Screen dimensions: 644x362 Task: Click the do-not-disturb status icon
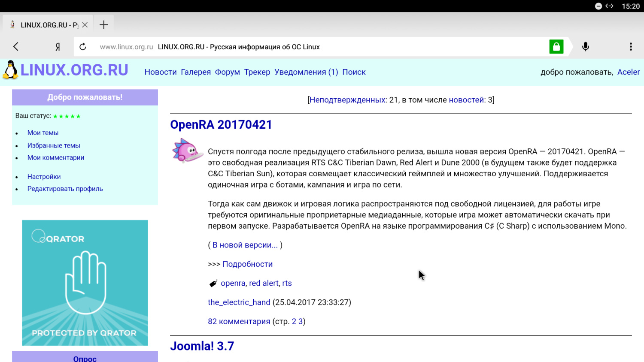pyautogui.click(x=598, y=6)
